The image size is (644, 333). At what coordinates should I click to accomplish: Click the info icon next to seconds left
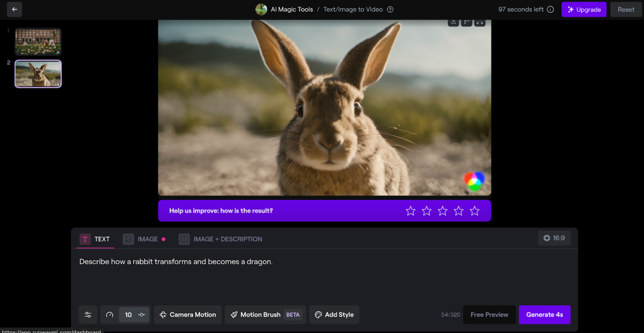[550, 9]
